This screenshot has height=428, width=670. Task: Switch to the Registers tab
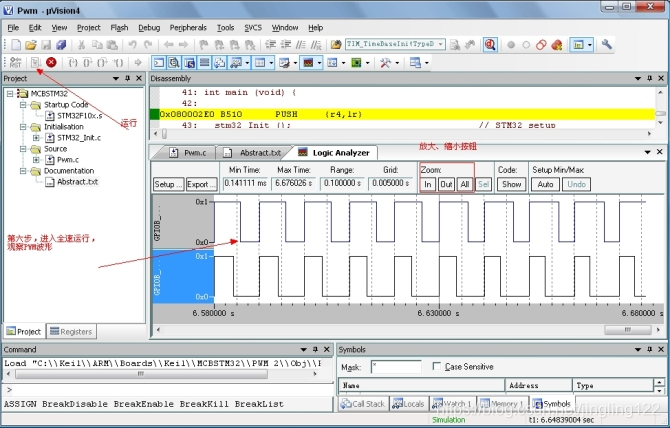[71, 331]
